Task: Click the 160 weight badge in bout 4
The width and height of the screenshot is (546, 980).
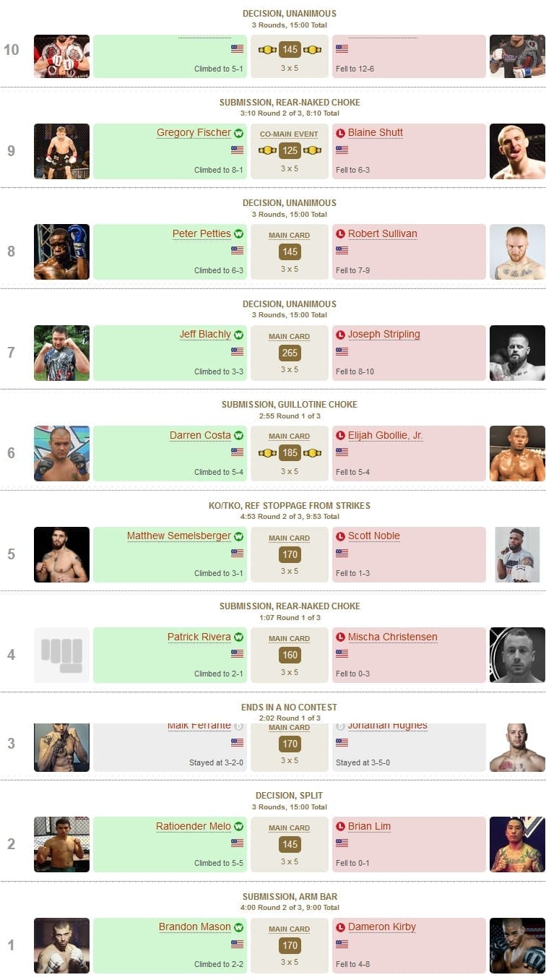Action: point(290,656)
